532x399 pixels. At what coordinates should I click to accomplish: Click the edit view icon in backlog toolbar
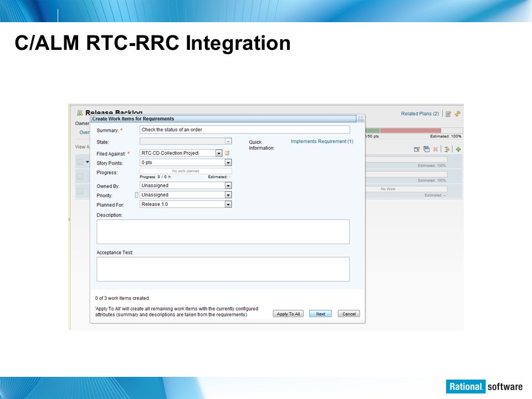(x=417, y=149)
